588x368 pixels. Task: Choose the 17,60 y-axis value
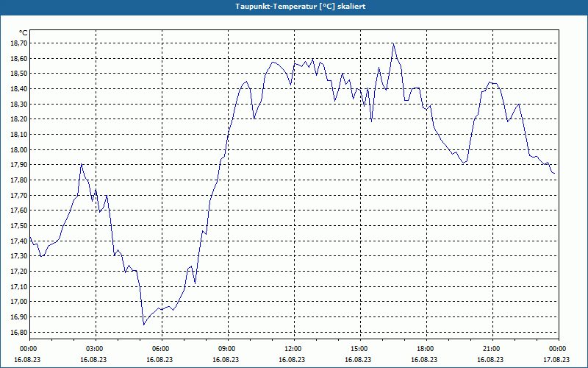(19, 210)
